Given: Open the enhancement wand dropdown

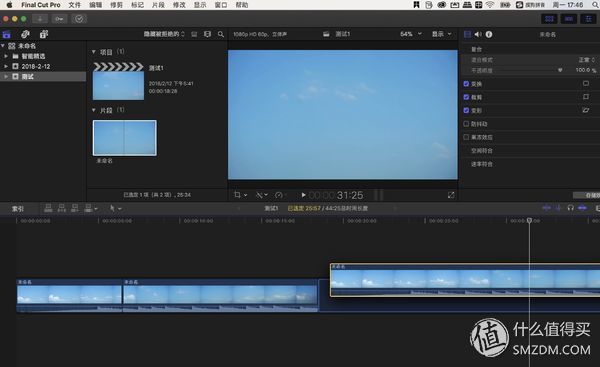Looking at the screenshot, I should (262, 195).
